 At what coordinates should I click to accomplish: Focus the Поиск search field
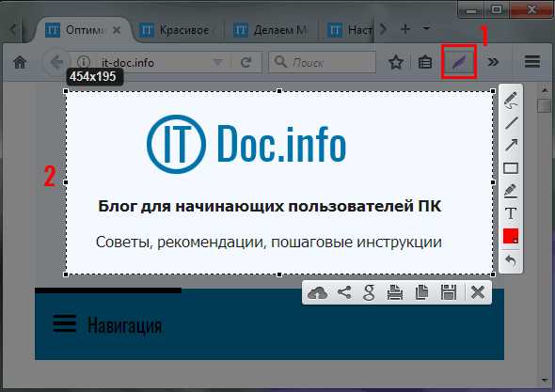[322, 63]
